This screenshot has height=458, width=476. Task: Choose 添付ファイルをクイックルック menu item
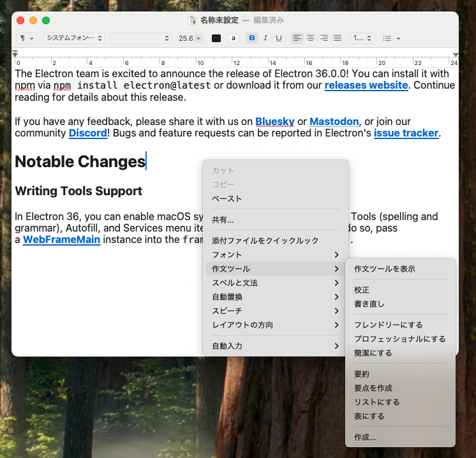pos(276,240)
